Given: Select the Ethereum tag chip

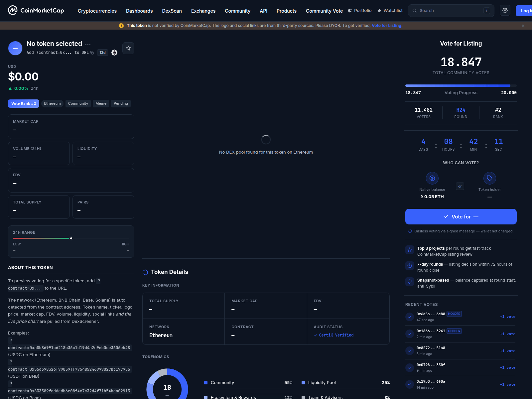Looking at the screenshot, I should [52, 103].
